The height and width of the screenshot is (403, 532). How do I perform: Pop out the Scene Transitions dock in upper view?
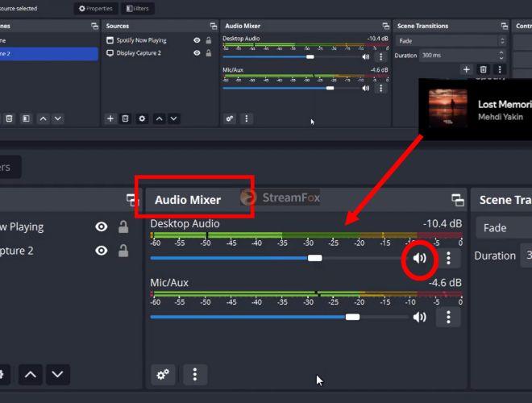(504, 26)
